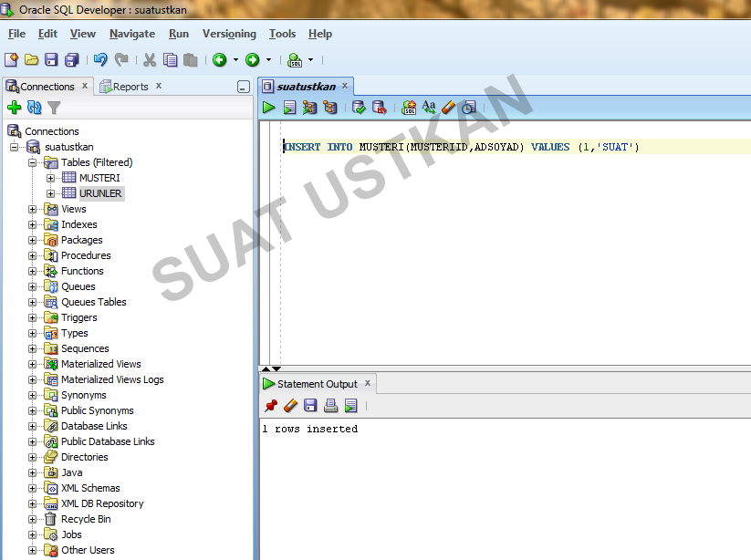This screenshot has width=751, height=560.
Task: Click the Commit icon
Action: (x=359, y=108)
